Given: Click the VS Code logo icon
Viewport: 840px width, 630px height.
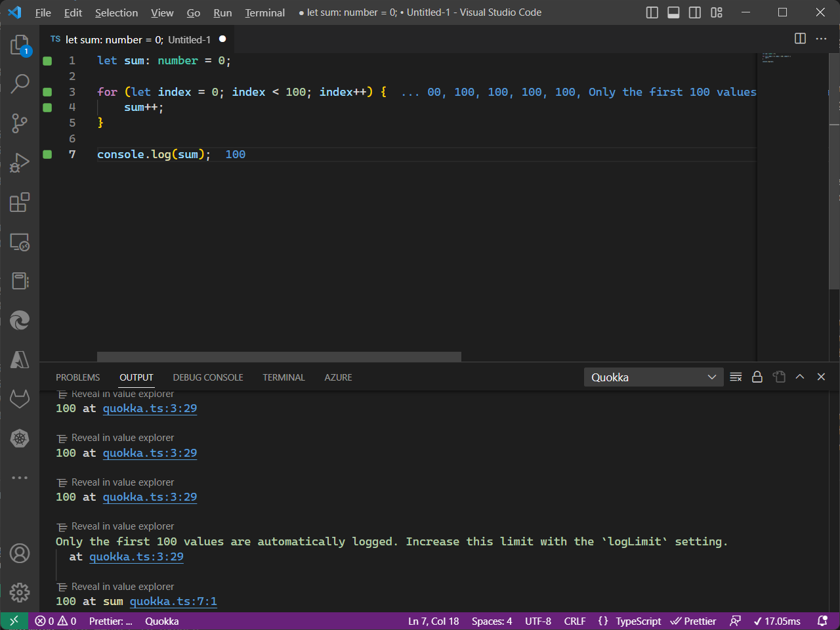Looking at the screenshot, I should point(14,12).
